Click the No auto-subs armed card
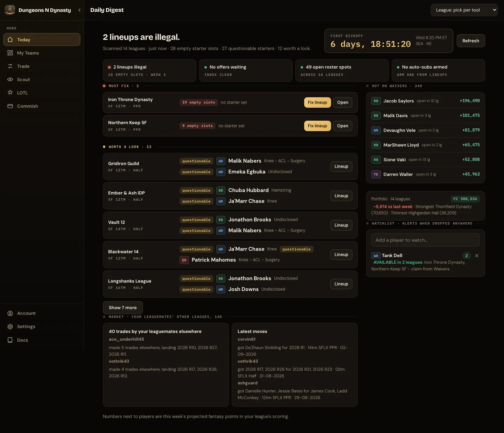 438,70
